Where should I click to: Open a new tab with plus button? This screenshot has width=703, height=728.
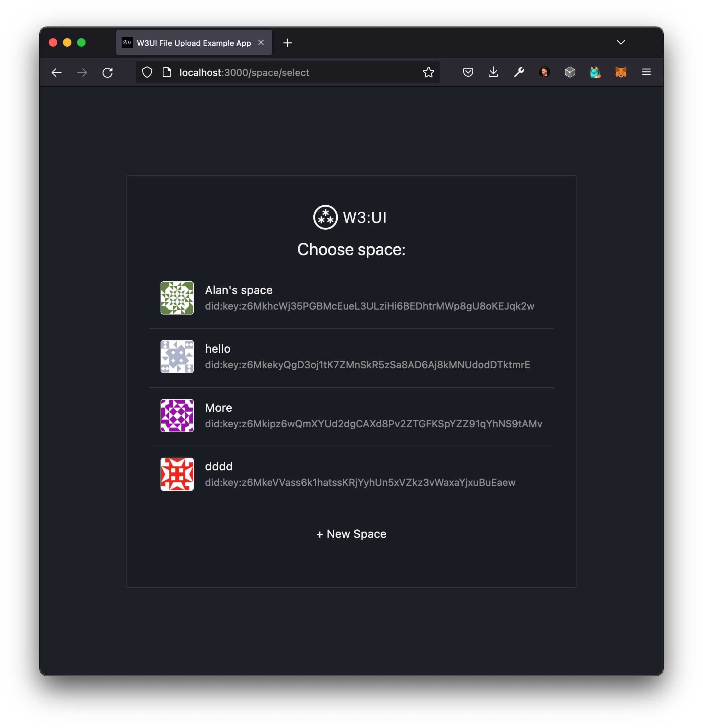click(x=287, y=43)
